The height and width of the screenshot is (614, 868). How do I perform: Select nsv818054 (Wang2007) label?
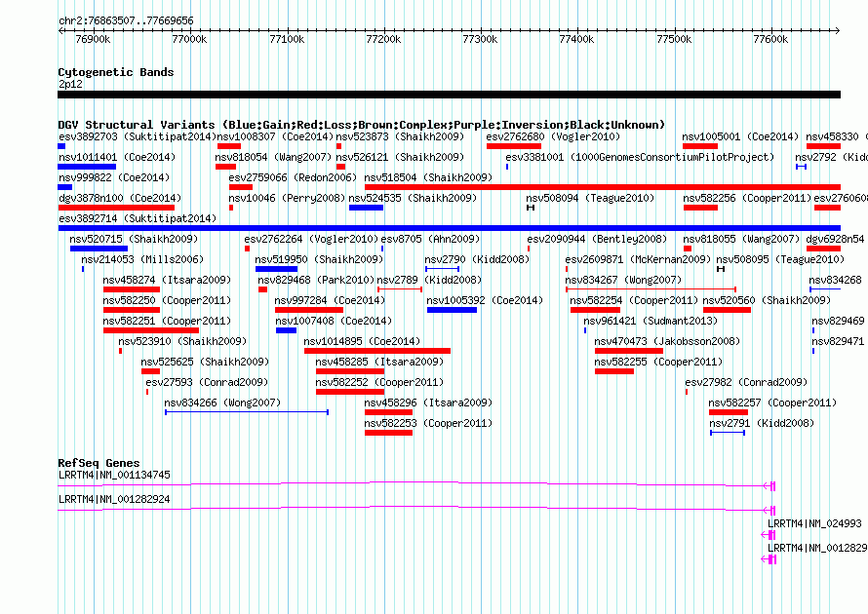[x=273, y=157]
